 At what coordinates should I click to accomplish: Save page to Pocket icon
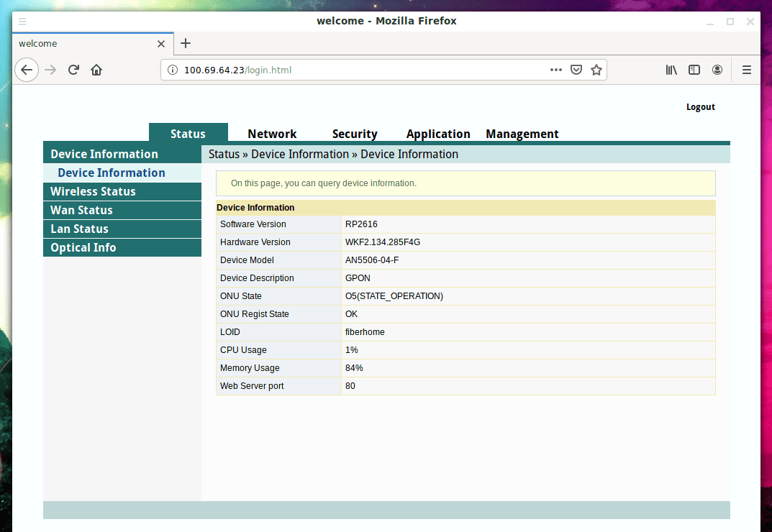576,70
